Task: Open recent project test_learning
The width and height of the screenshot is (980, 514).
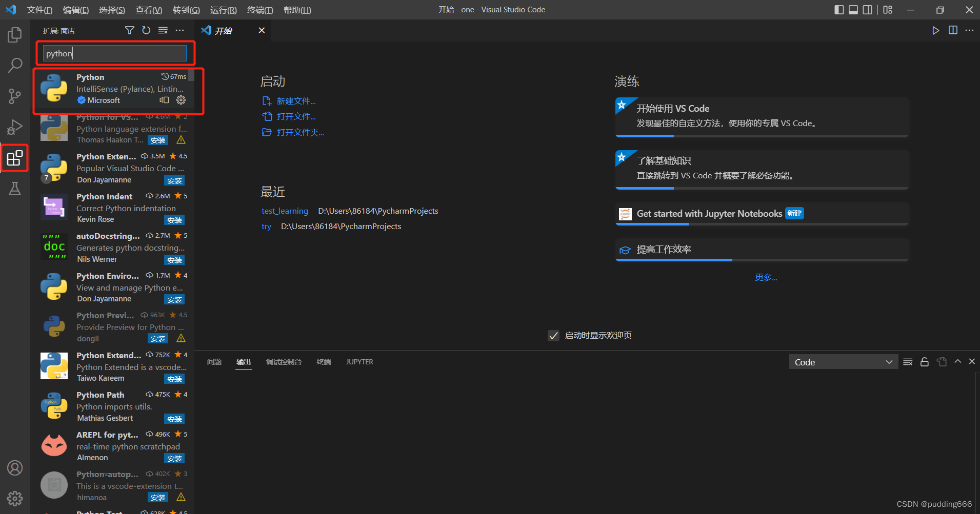Action: [285, 211]
